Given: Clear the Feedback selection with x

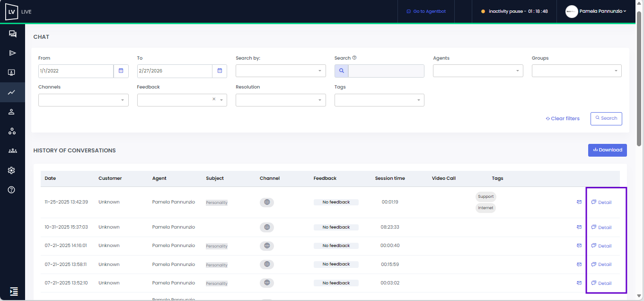Looking at the screenshot, I should tap(214, 99).
